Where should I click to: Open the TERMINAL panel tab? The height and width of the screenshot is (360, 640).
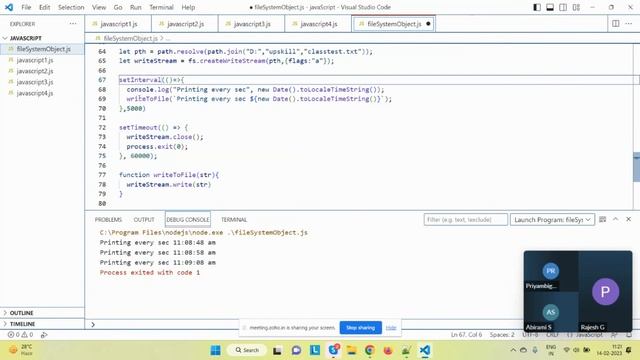(x=234, y=220)
